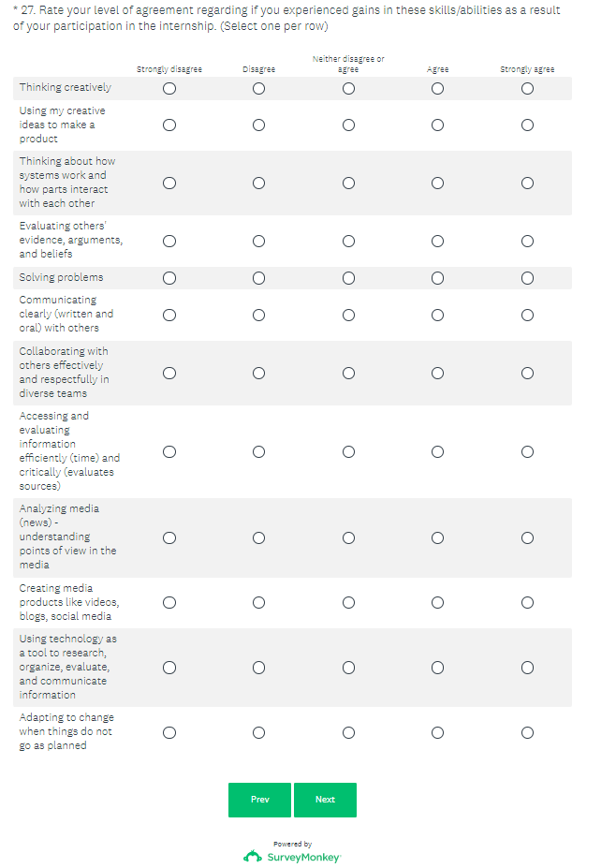This screenshot has width=616, height=868.
Task: Mark Strongly disagree for Evaluating others' evidence
Action: point(169,241)
